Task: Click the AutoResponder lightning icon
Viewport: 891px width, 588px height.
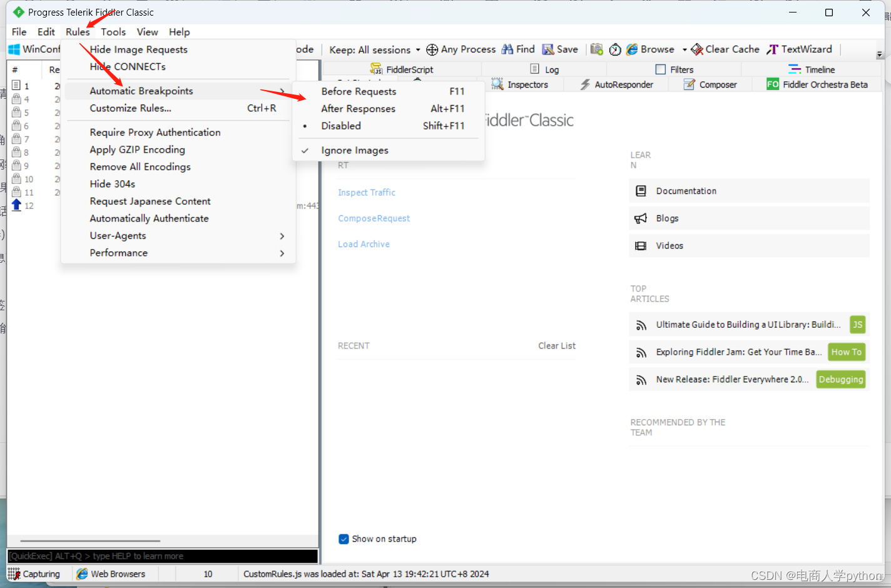Action: [x=585, y=84]
